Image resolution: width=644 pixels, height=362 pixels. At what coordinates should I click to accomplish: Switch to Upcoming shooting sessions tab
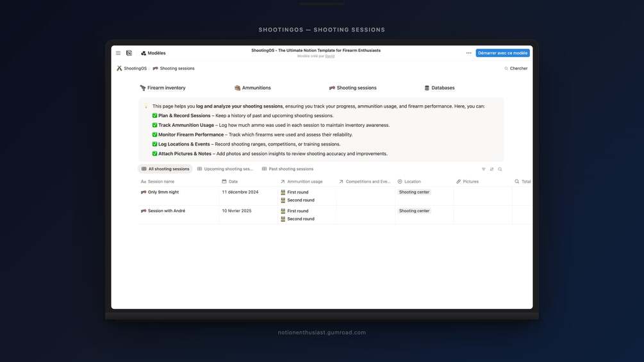(225, 169)
